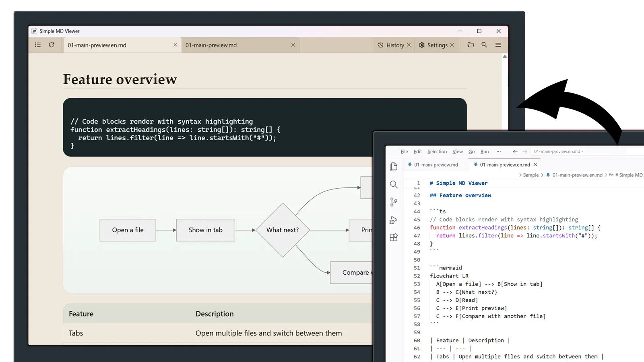Open the File menu in VS Code
This screenshot has height=362, width=644.
tap(404, 152)
